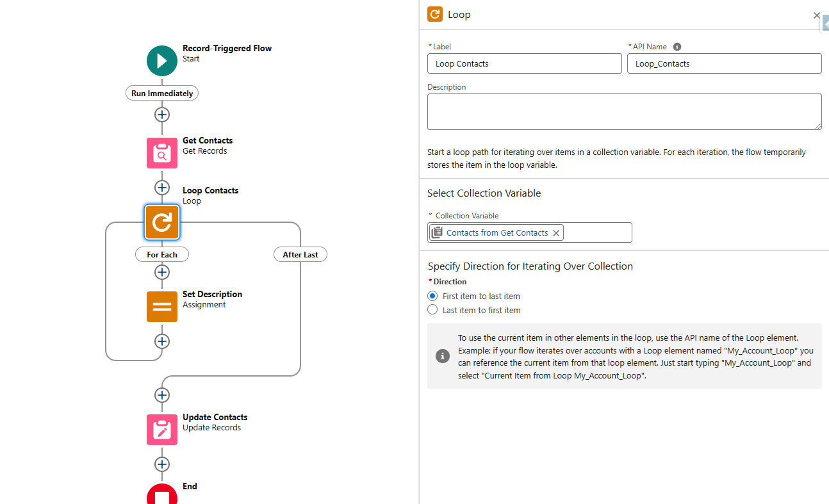Add element above the End element
The image size is (829, 504).
[162, 464]
